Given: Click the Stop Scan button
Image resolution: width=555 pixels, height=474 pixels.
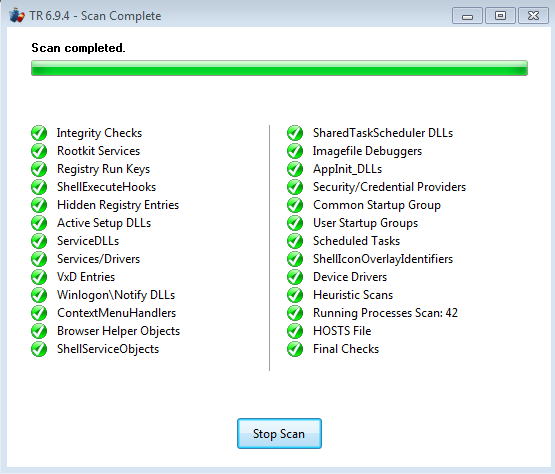Looking at the screenshot, I should 279,433.
